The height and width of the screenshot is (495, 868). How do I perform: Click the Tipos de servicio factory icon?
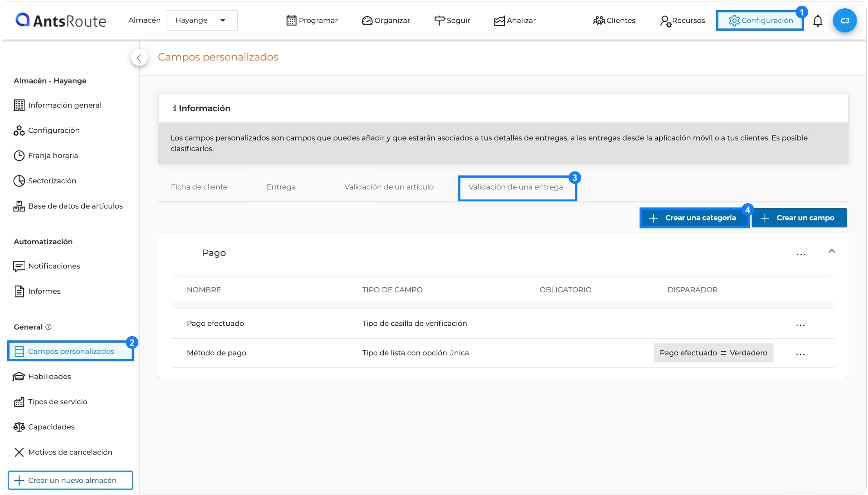tap(19, 402)
